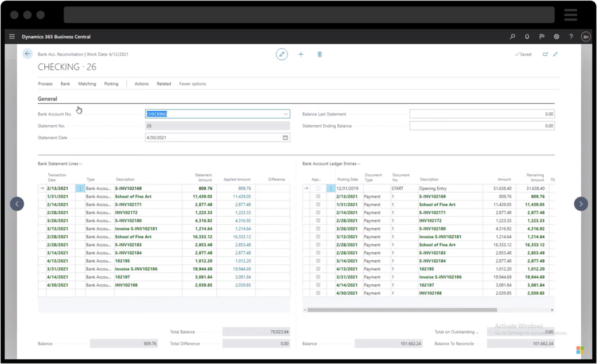
Task: Open the Process menu
Action: pyautogui.click(x=45, y=84)
